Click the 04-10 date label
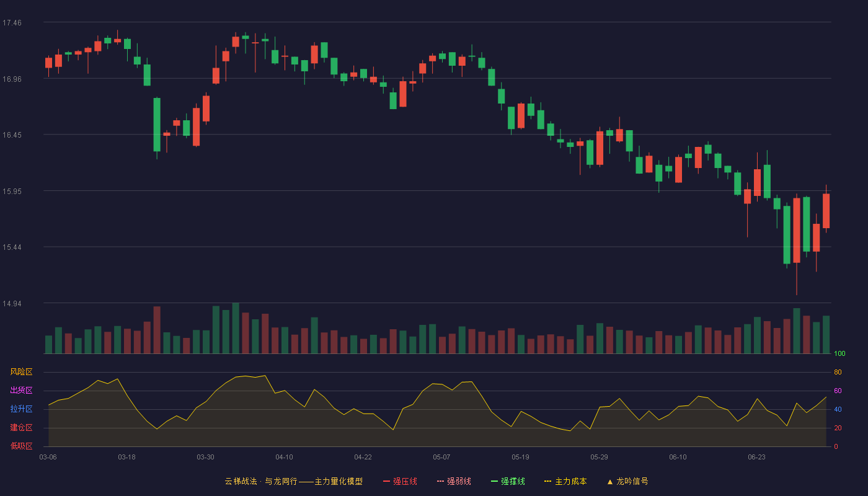The width and height of the screenshot is (868, 496). tap(285, 457)
